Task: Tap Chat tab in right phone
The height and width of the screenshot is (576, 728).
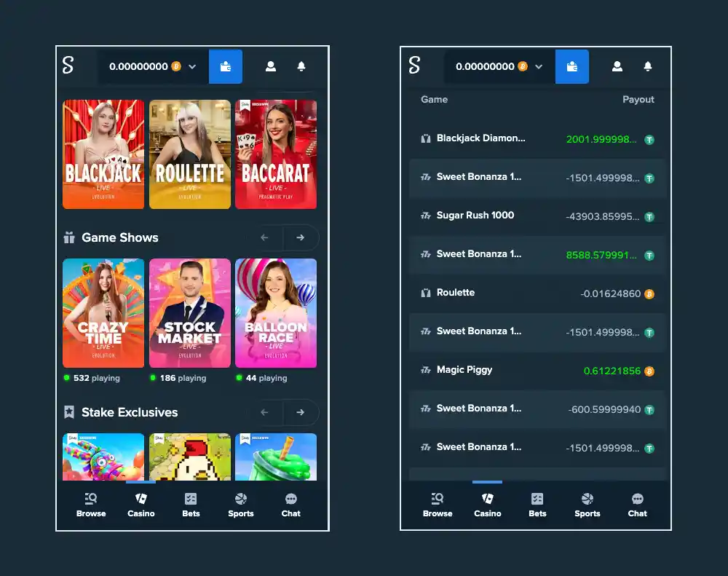Action: 638,505
